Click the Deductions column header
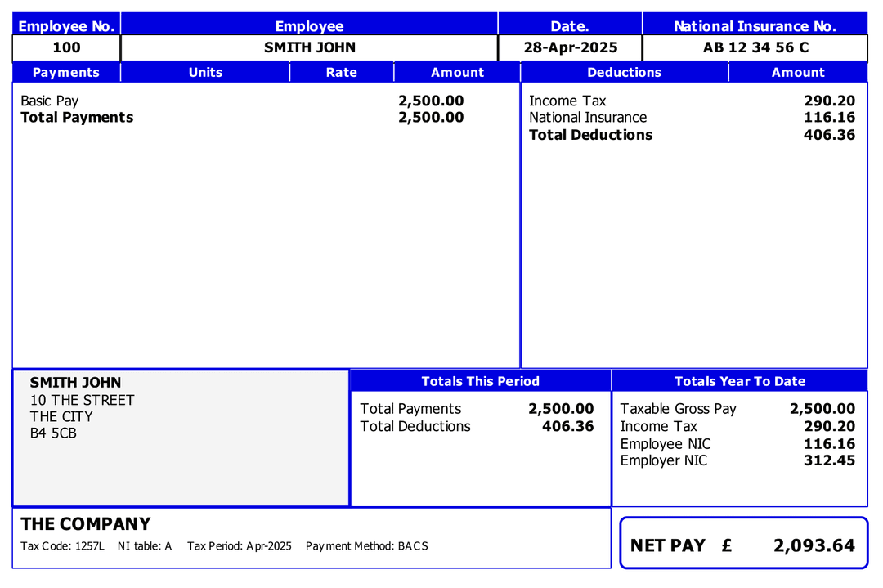 pyautogui.click(x=624, y=72)
